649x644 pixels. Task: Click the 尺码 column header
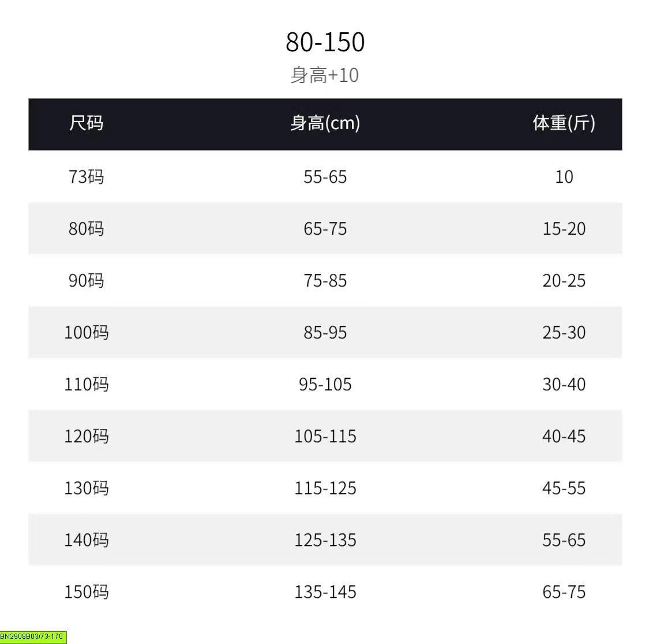point(86,123)
